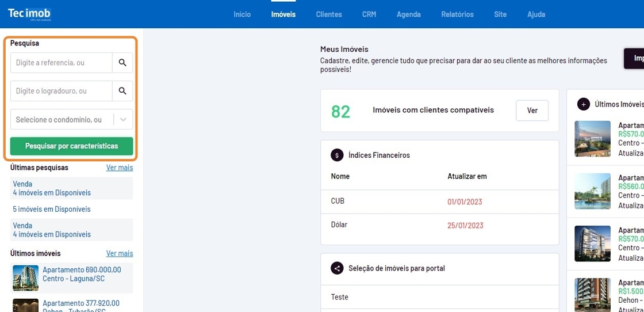Open the Imóveis tab
Screen dimensions: 644x312
283,14
